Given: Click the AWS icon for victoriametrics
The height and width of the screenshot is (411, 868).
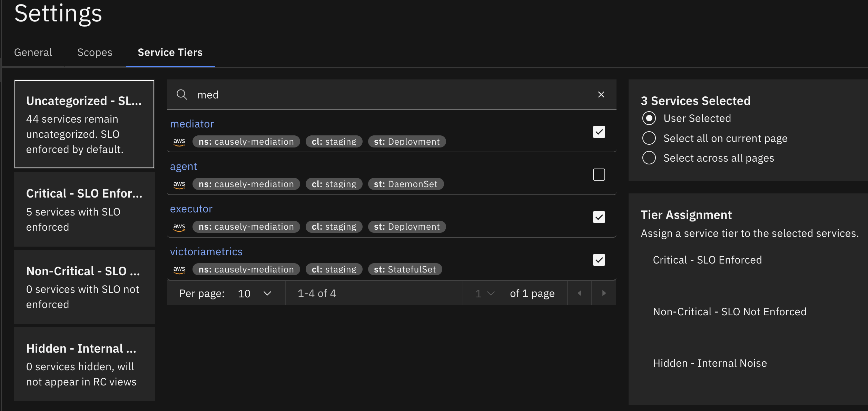Looking at the screenshot, I should pos(179,269).
